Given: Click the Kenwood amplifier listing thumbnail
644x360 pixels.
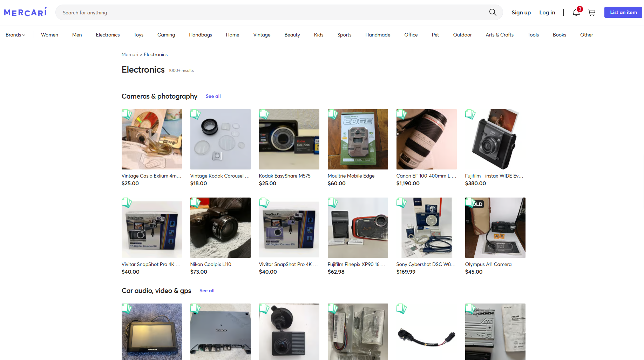Looking at the screenshot, I should [221, 332].
